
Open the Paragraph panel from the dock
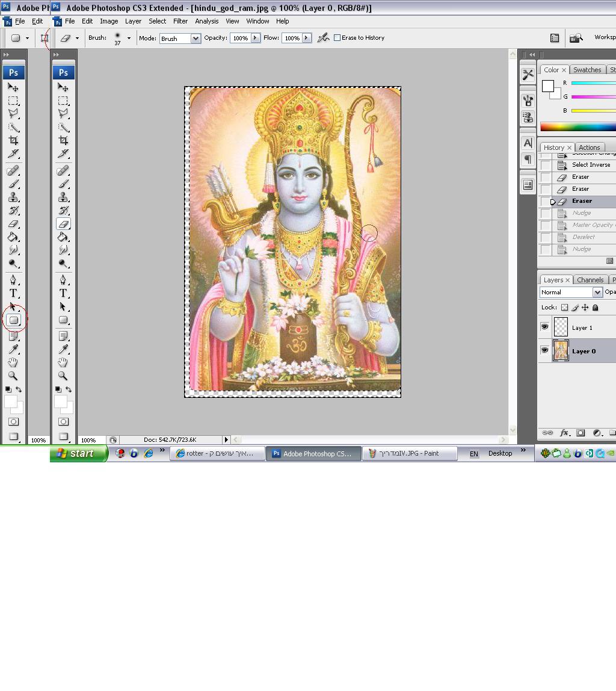pos(528,160)
